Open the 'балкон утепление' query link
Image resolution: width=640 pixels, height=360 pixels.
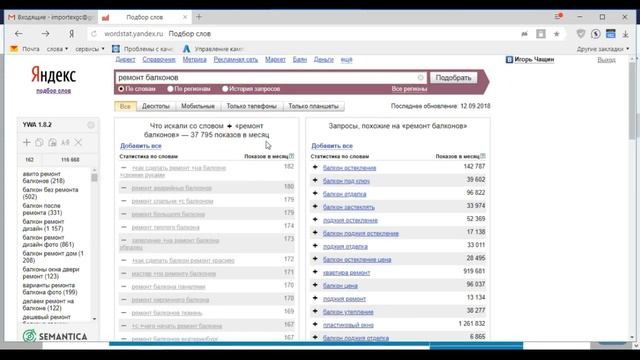click(x=348, y=312)
